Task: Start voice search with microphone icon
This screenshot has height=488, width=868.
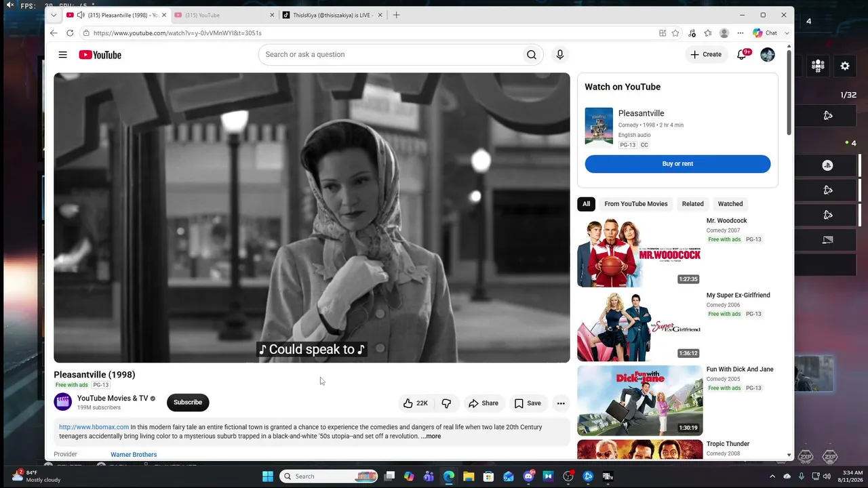Action: click(x=559, y=55)
